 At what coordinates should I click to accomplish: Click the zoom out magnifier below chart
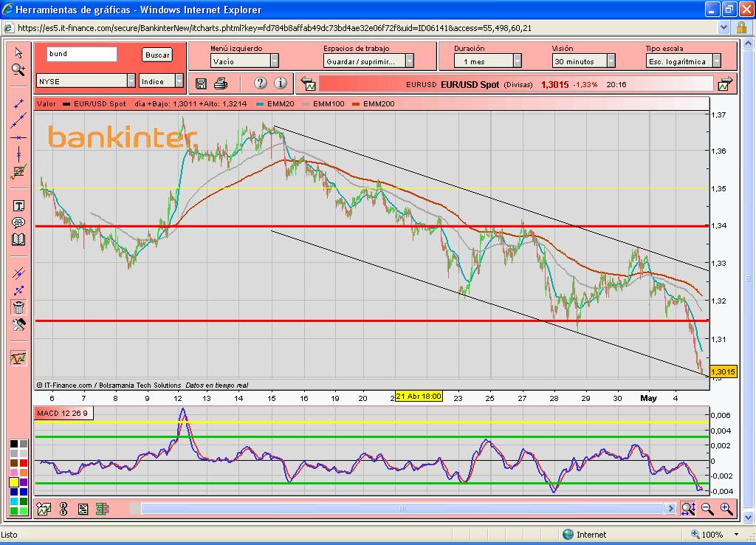707,508
